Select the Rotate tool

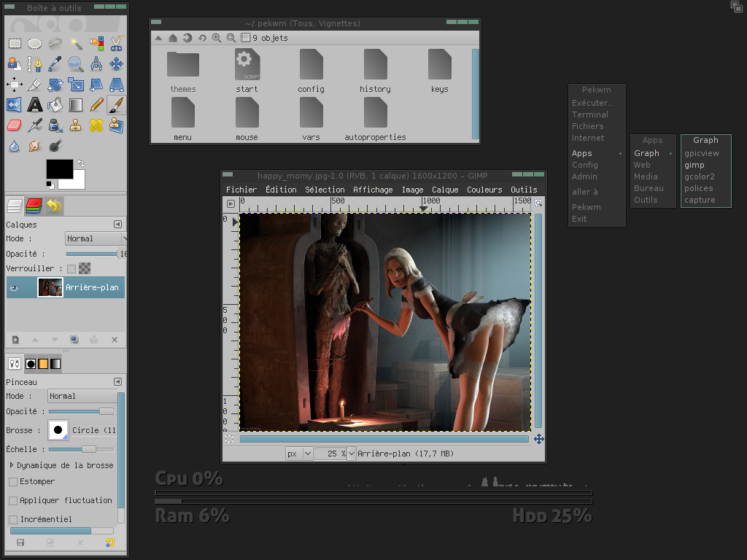55,85
